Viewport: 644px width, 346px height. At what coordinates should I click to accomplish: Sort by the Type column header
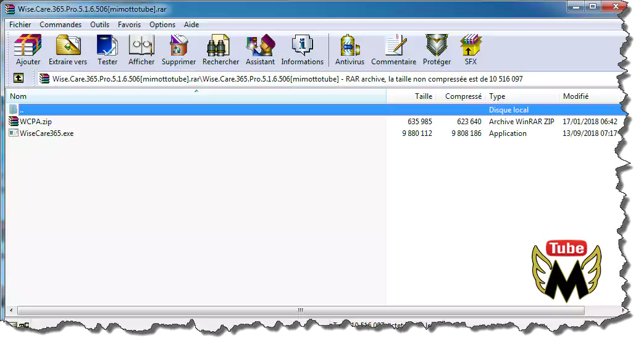(x=522, y=96)
